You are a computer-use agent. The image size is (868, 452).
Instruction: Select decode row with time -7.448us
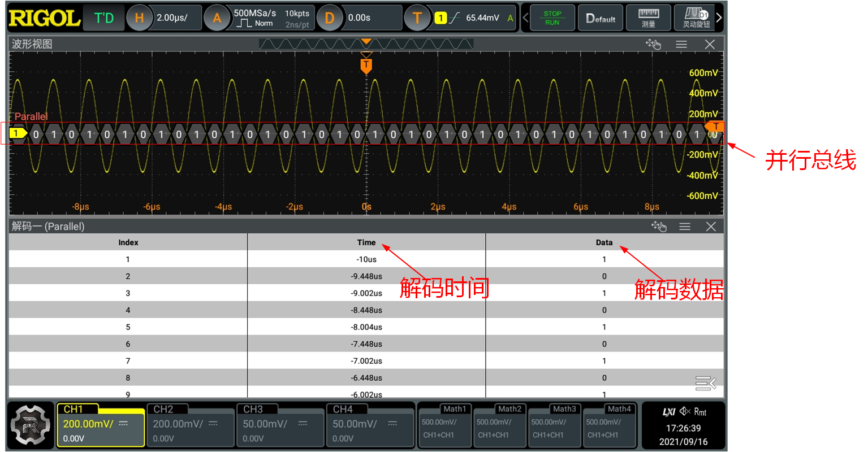click(x=366, y=344)
